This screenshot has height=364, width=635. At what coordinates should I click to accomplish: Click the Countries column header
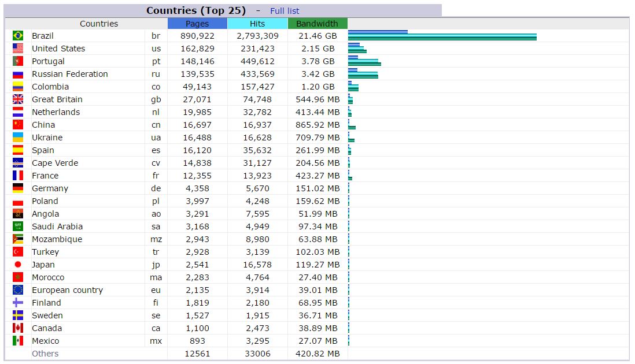click(x=99, y=24)
